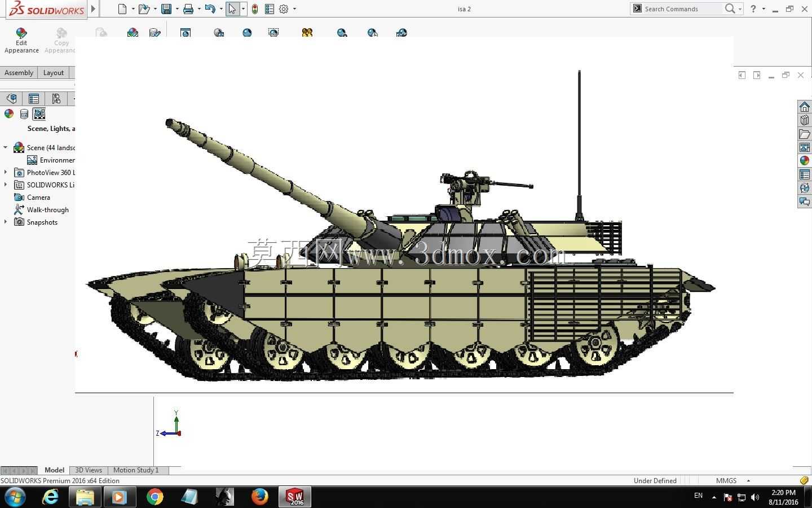Viewport: 812px width, 508px height.
Task: Undo the last action
Action: (x=210, y=9)
